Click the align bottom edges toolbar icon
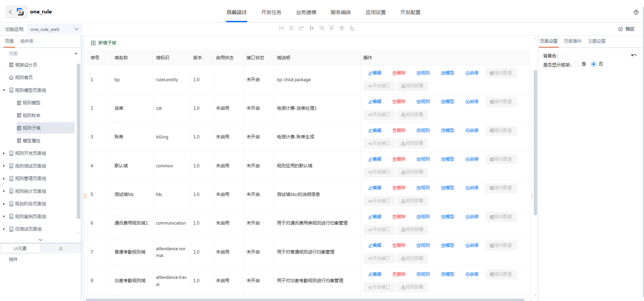644x301 pixels. [x=352, y=28]
